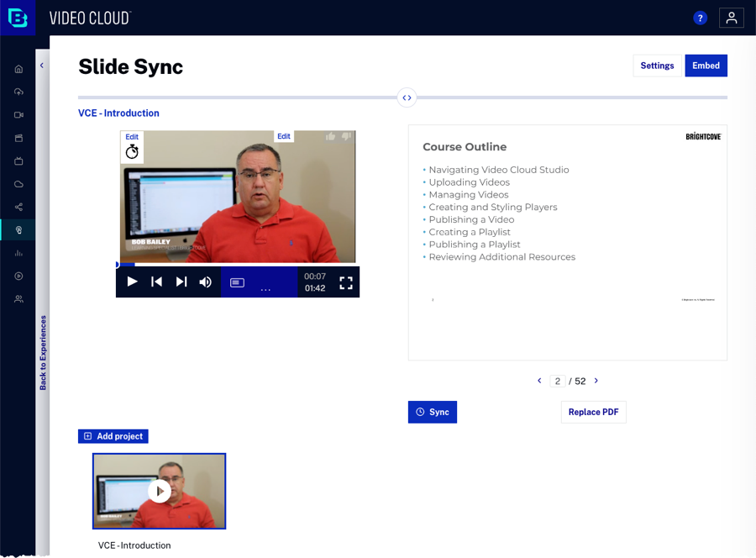Click the Sync button
This screenshot has height=558, width=756.
point(432,412)
